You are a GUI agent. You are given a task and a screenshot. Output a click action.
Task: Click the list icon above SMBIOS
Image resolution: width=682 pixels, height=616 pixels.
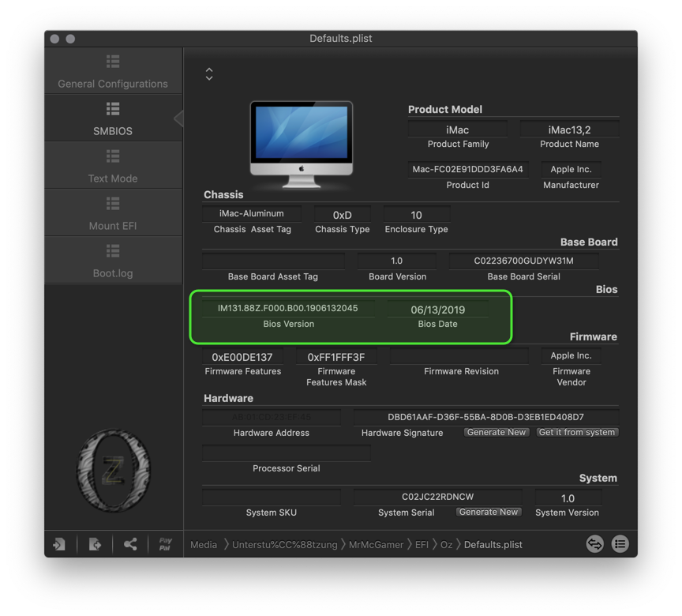click(x=113, y=109)
